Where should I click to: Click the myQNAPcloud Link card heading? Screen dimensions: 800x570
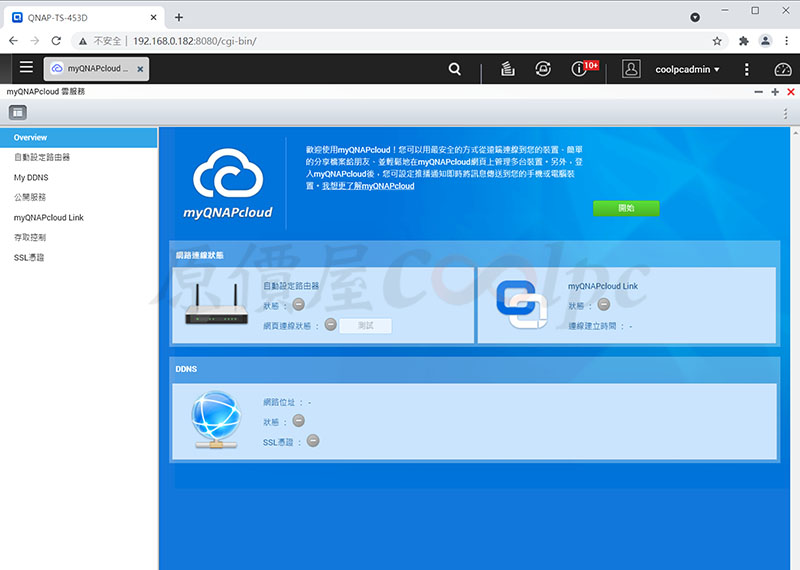pos(603,286)
